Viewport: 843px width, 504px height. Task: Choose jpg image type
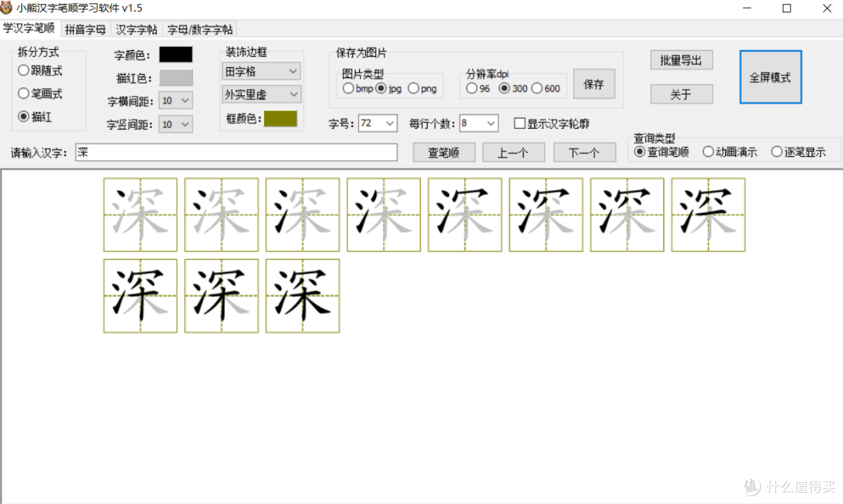click(x=389, y=89)
